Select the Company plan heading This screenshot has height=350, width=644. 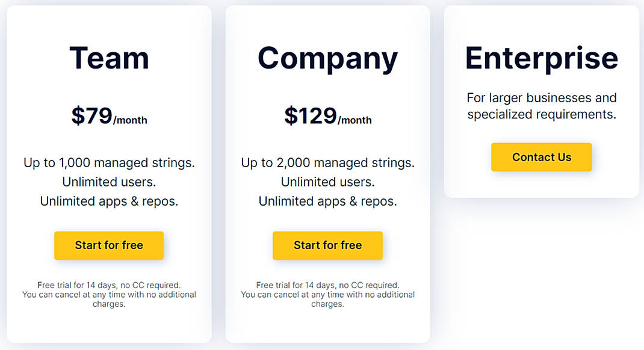click(327, 57)
